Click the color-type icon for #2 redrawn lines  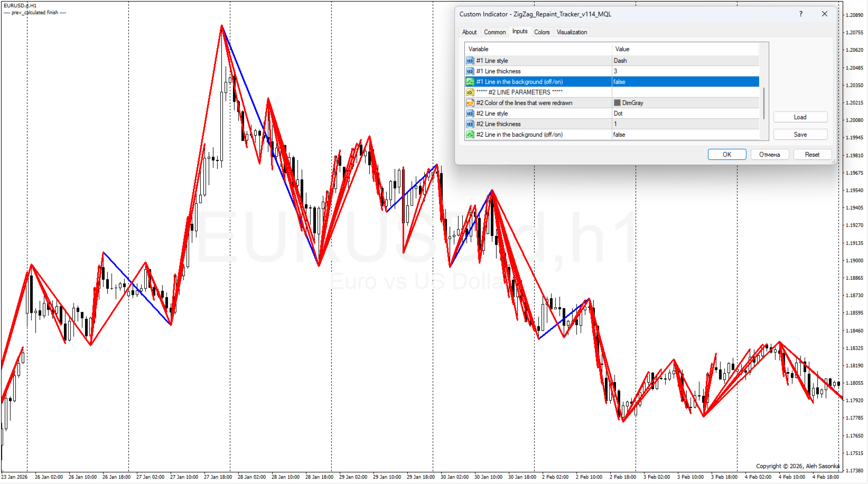point(470,103)
